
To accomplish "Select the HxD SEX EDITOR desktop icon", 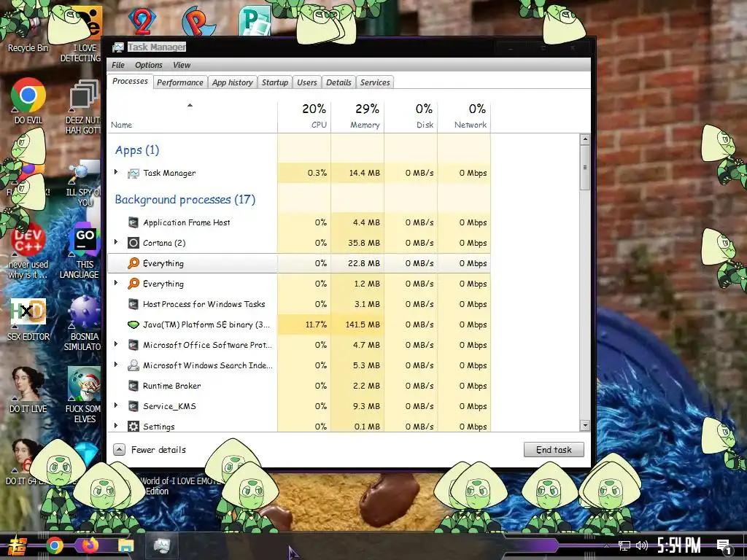I will pos(28,319).
